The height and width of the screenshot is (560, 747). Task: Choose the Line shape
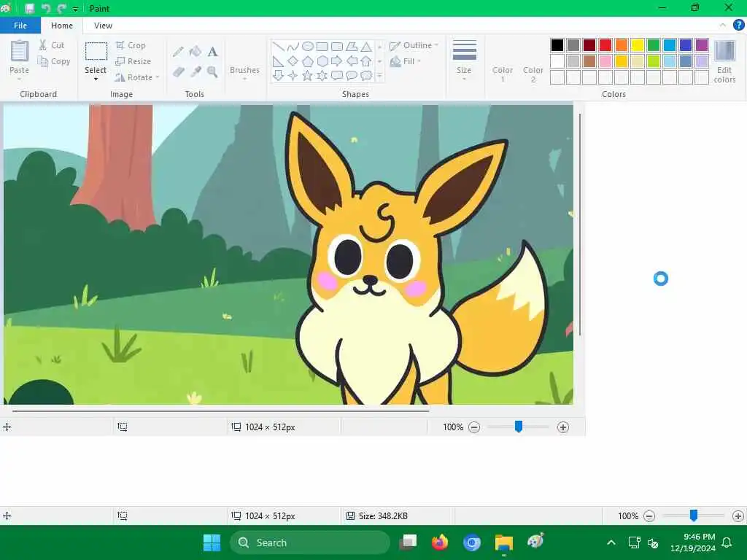click(279, 47)
